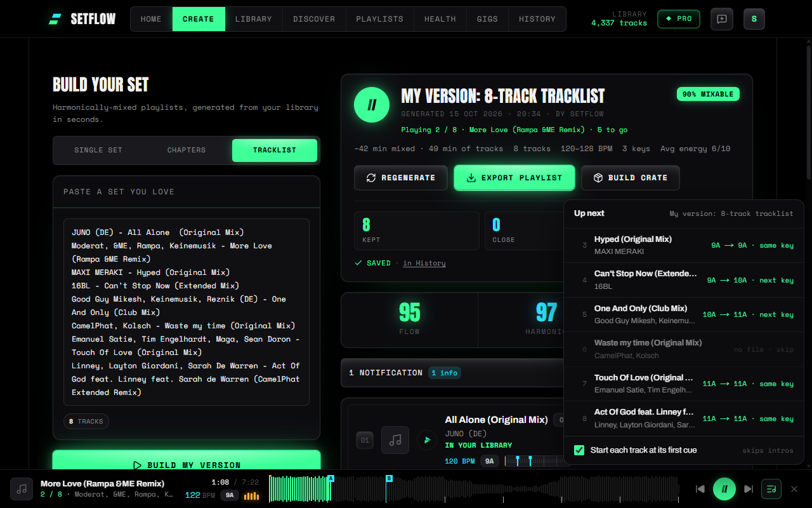This screenshot has height=508, width=812.
Task: Open the Playlists nav item
Action: click(379, 19)
